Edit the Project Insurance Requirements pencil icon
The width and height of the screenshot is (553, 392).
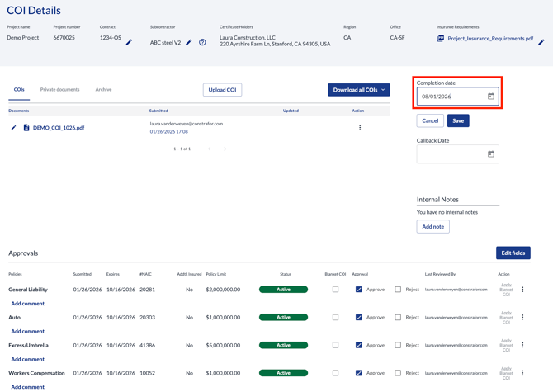click(x=541, y=42)
